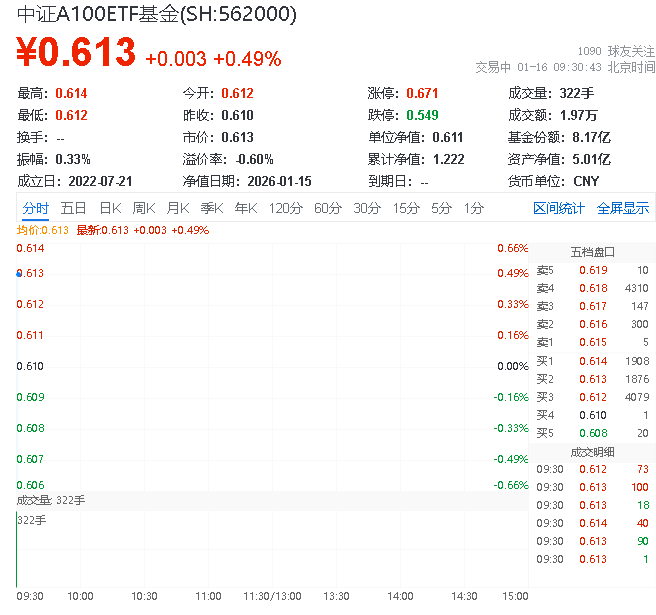The height and width of the screenshot is (615, 656).
Task: Open the 15分 interval chart
Action: pyautogui.click(x=405, y=208)
